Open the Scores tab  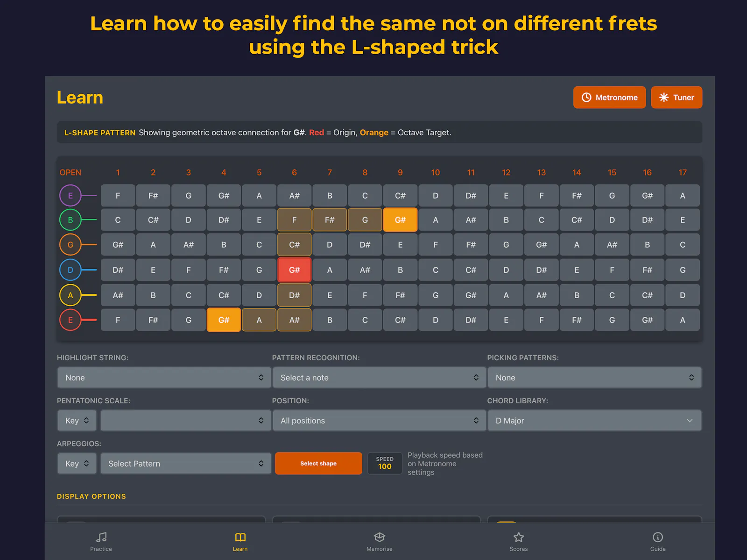519,542
